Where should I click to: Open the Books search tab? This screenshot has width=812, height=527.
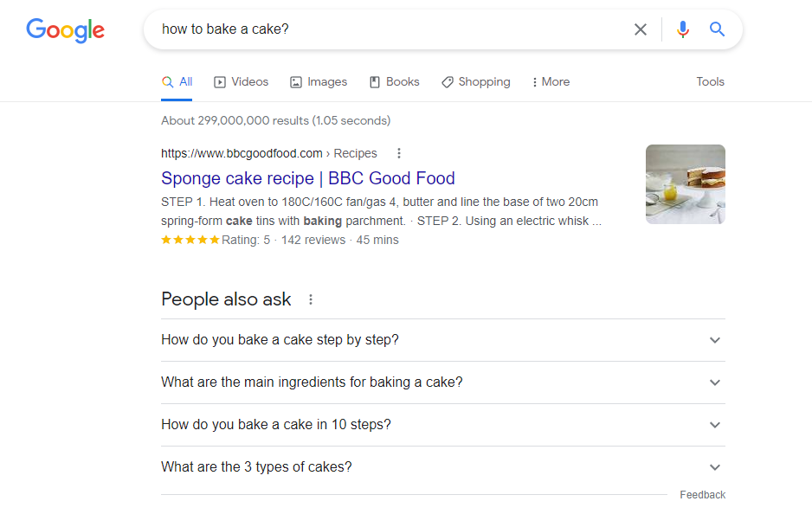pos(395,82)
